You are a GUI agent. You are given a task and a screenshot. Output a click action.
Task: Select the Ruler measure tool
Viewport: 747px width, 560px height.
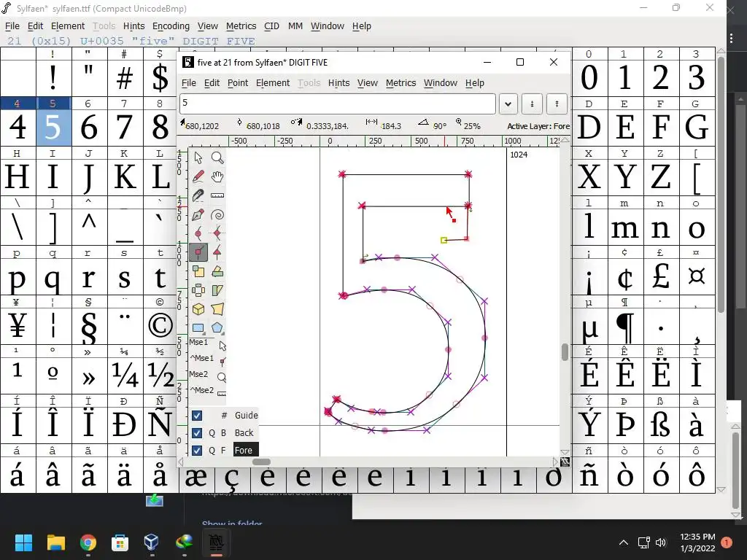coord(217,195)
